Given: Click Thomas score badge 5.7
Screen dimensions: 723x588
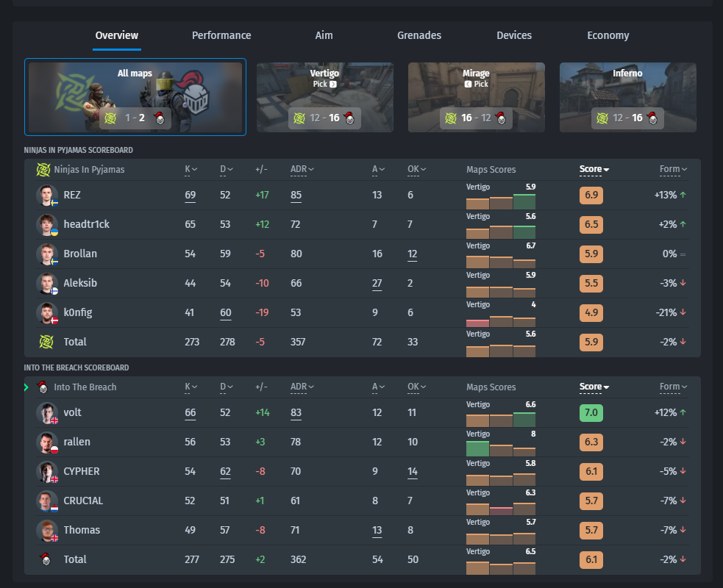Looking at the screenshot, I should tap(591, 531).
